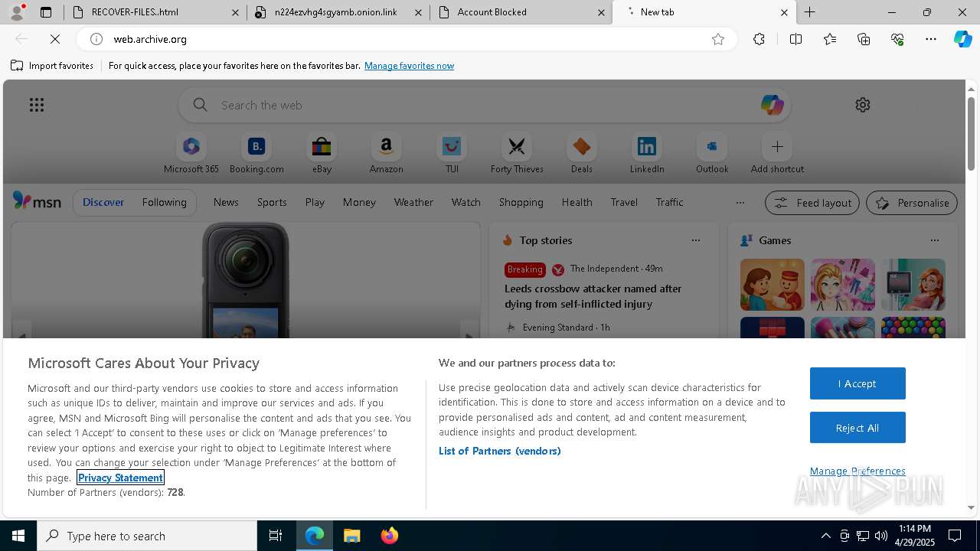Open the Sports category
This screenshot has height=551, width=980.
[x=272, y=202]
